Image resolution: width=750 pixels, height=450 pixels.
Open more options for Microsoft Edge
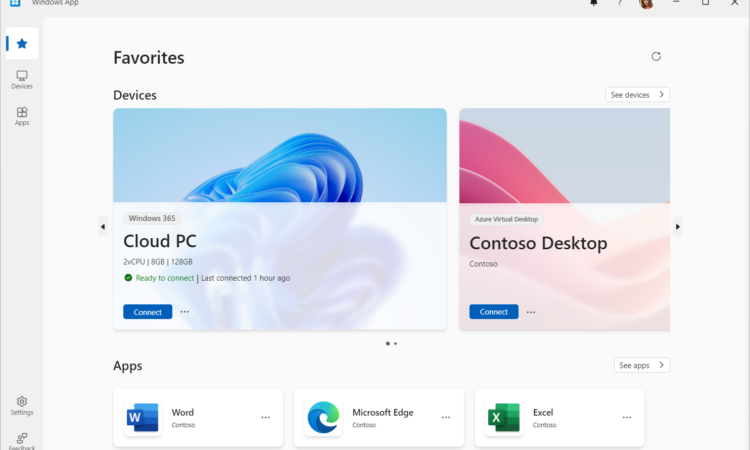(x=446, y=417)
